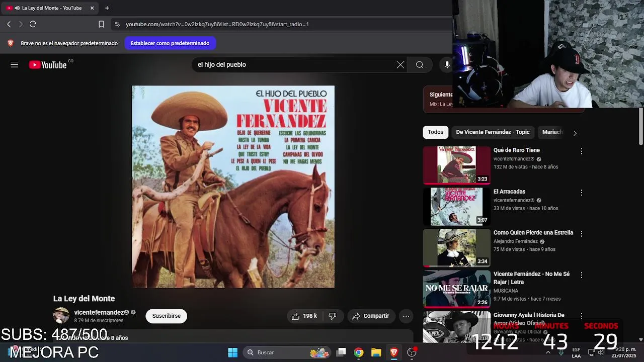Select the Todos filter chip
Screen dimensions: 644x362
(436, 132)
